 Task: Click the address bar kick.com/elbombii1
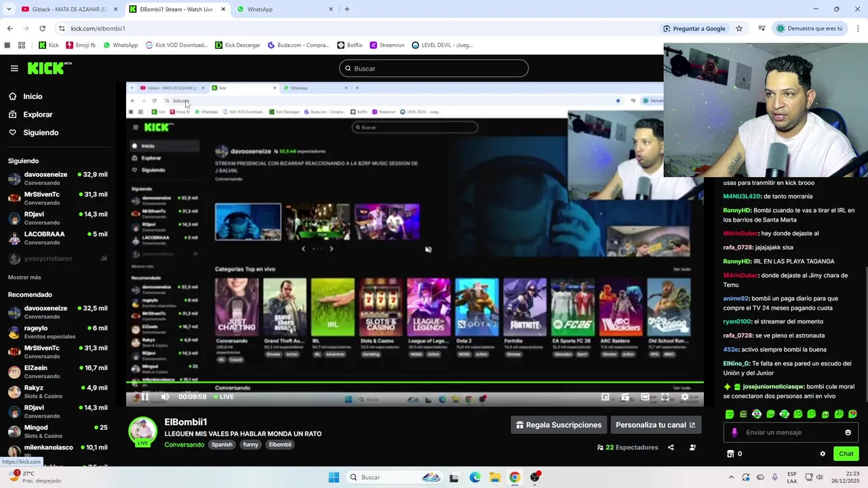coord(98,28)
